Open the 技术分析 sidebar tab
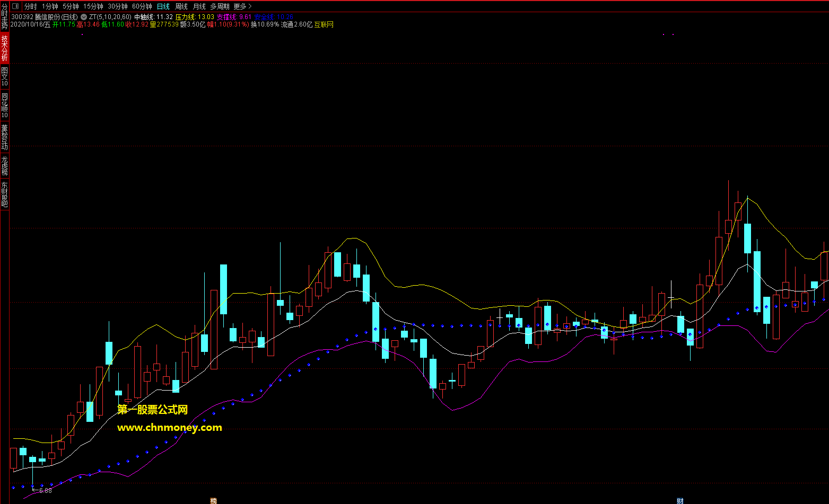Viewport: 829px width, 504px height. [4, 48]
